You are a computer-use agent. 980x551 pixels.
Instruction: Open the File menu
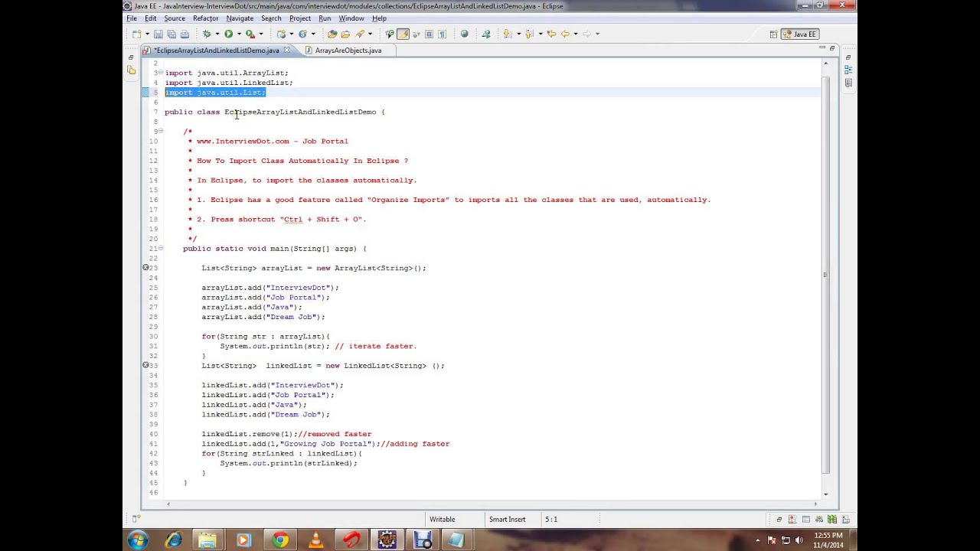click(132, 18)
